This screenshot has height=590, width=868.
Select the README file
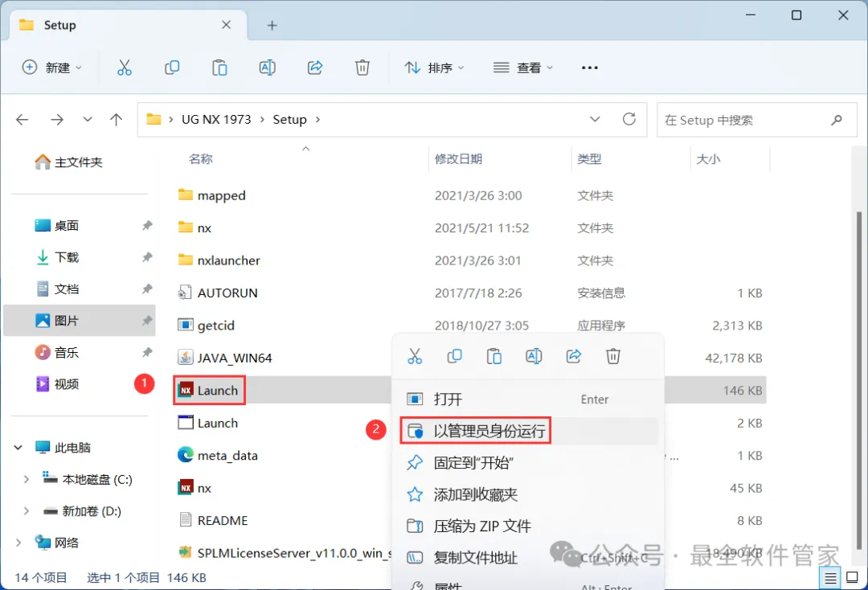point(213,520)
